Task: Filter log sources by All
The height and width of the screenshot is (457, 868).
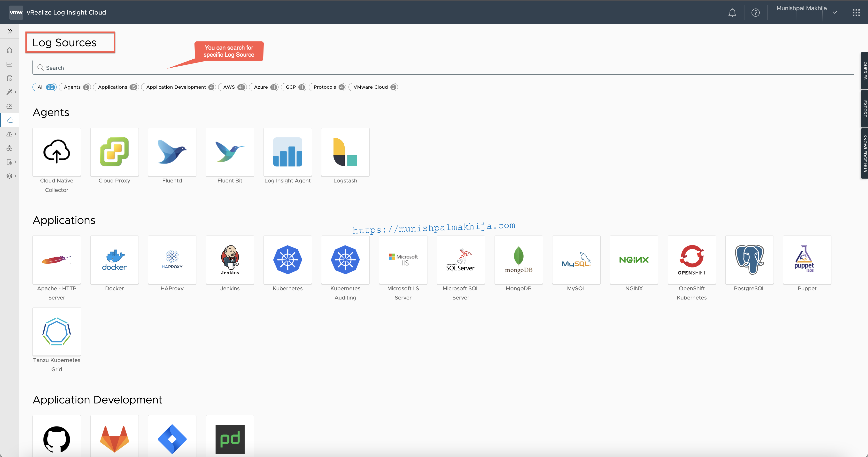Action: click(45, 87)
